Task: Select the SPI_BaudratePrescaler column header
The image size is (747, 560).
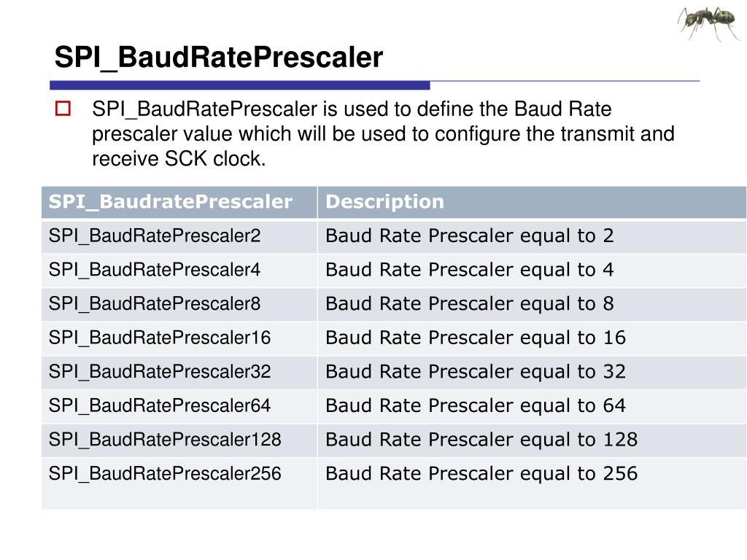Action: point(179,203)
